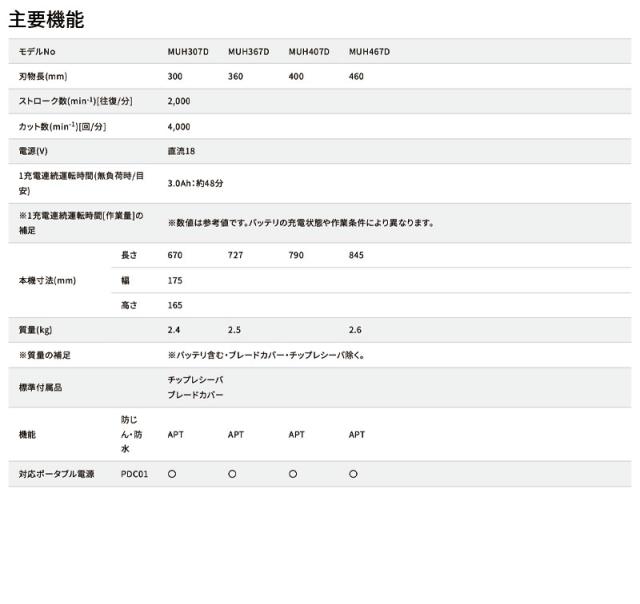Image resolution: width=640 pixels, height=604 pixels.
Task: Click the 高さ sub-label
Action: tap(129, 305)
